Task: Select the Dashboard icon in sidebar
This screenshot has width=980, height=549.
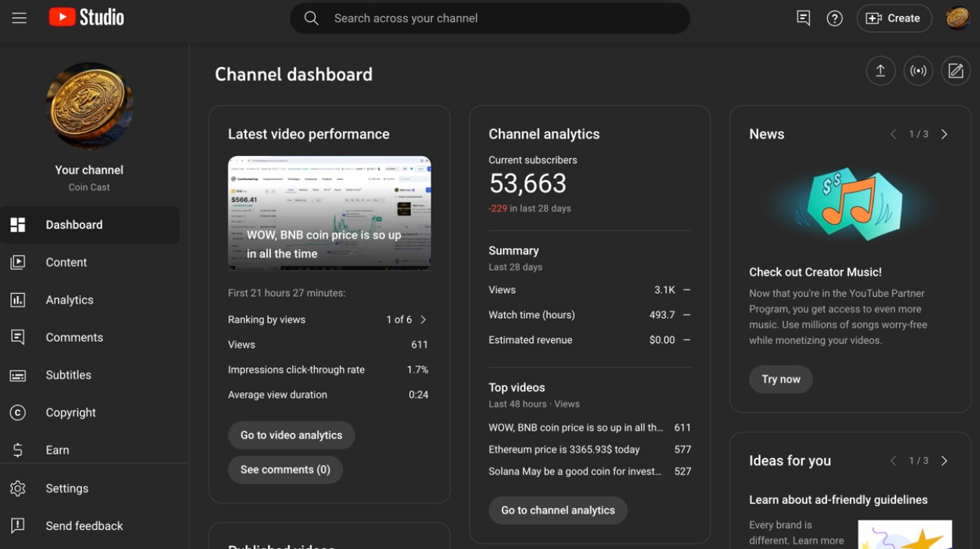Action: pos(18,225)
